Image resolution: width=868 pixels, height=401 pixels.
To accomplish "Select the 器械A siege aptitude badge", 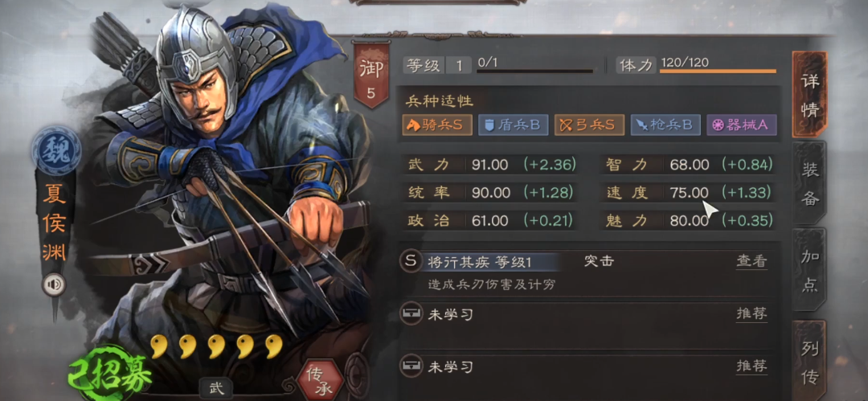I will pyautogui.click(x=742, y=125).
